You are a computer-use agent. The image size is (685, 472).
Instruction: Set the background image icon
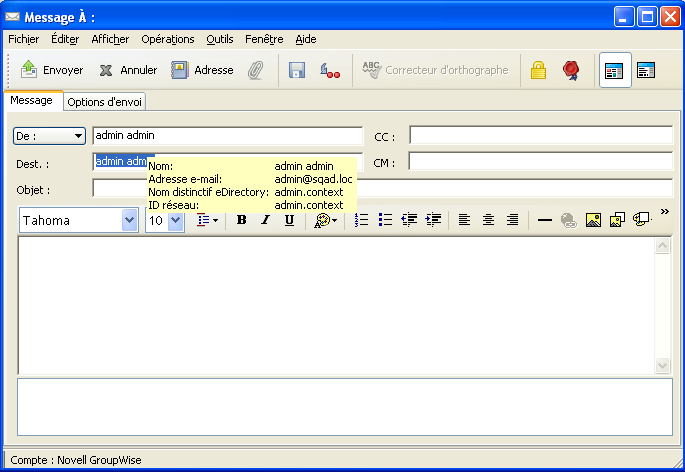pyautogui.click(x=617, y=220)
